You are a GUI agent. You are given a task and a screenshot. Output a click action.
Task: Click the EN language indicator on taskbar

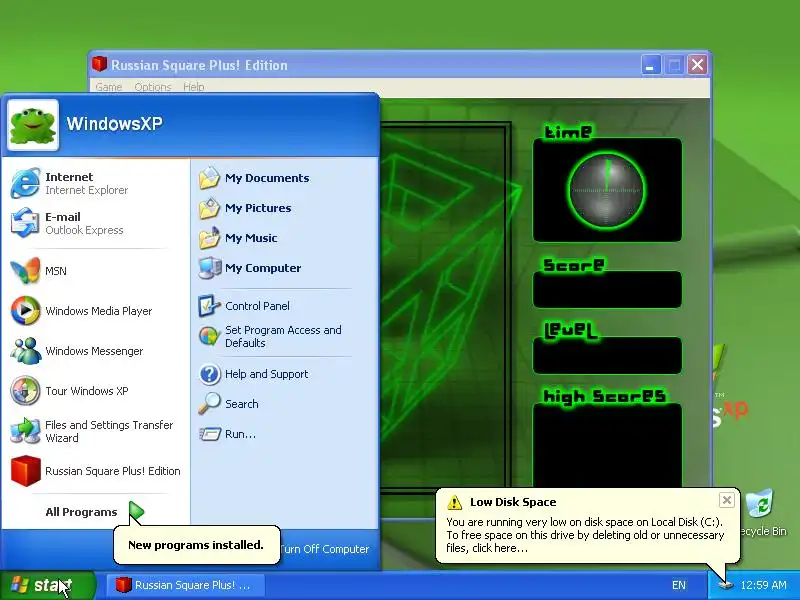[x=679, y=585]
